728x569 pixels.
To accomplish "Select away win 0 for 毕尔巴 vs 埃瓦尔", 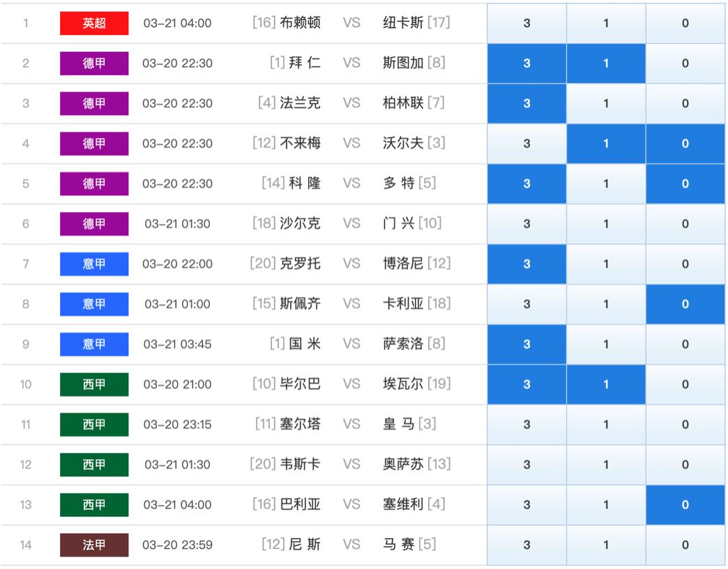I will (685, 384).
